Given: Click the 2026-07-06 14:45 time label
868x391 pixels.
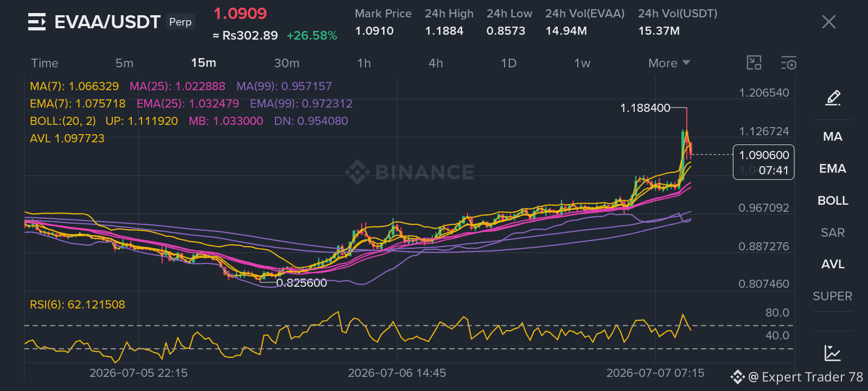Looking at the screenshot, I should tap(397, 373).
